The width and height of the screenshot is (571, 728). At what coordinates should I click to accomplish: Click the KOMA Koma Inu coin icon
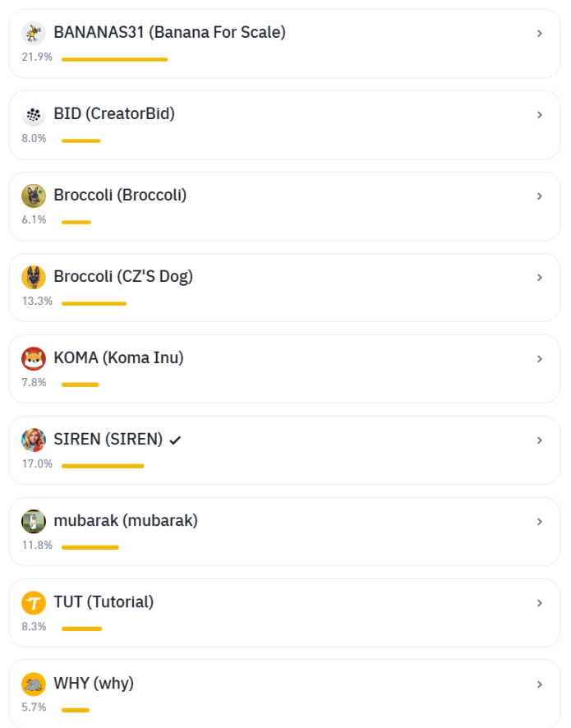pyautogui.click(x=34, y=359)
